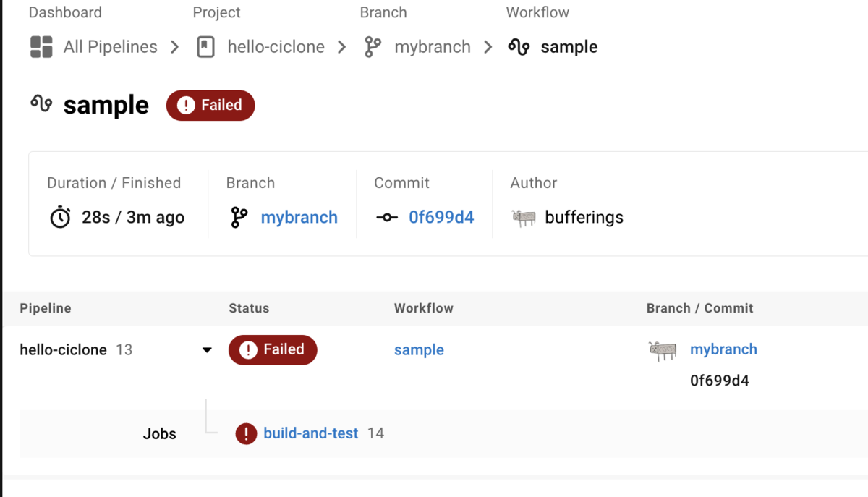The width and height of the screenshot is (868, 497).
Task: Open the build-and-test job link
Action: [310, 433]
